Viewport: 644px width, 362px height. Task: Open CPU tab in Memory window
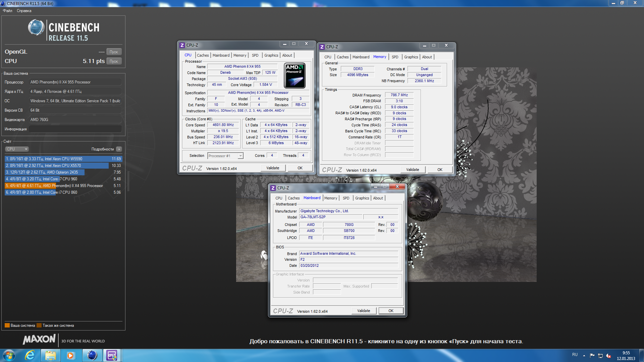pos(328,57)
